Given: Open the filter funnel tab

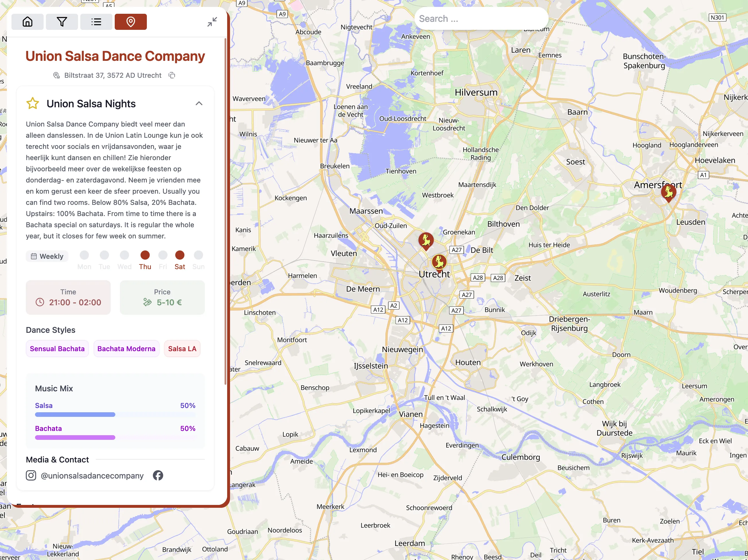Looking at the screenshot, I should (62, 22).
